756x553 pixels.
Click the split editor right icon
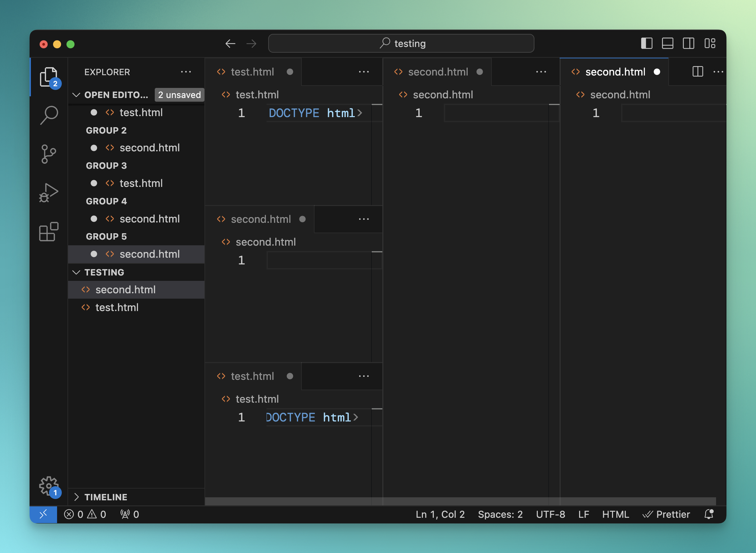[x=698, y=71]
